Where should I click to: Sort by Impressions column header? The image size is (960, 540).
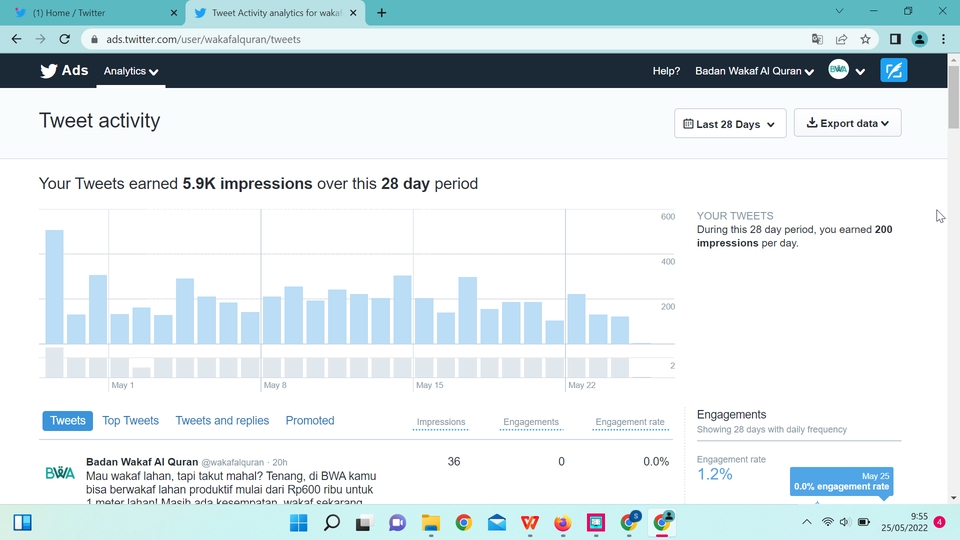441,422
